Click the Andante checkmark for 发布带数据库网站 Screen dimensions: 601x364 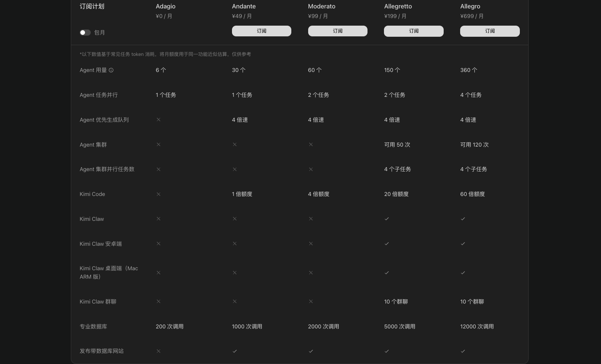click(x=235, y=351)
